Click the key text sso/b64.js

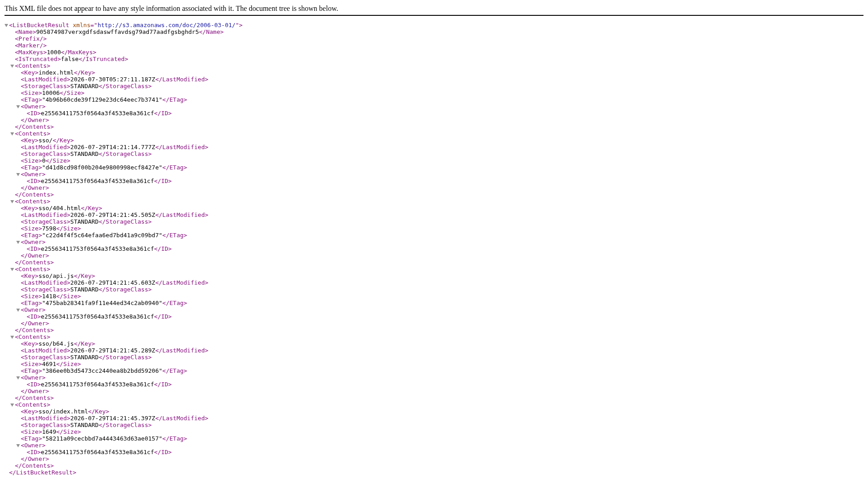point(56,344)
